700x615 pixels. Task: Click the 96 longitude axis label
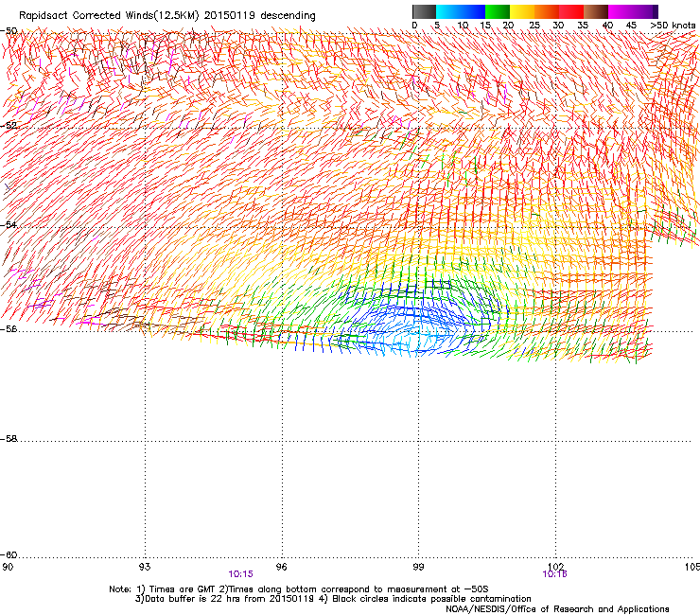point(282,567)
